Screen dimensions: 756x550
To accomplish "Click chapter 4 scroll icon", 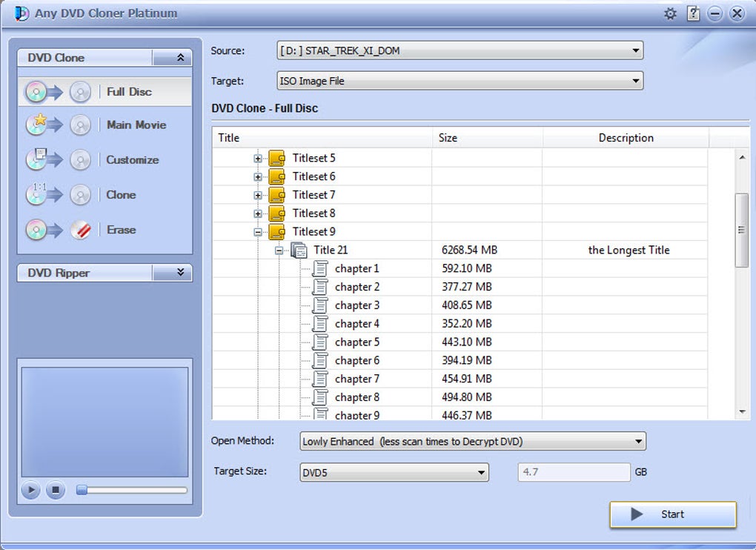I will coord(320,323).
